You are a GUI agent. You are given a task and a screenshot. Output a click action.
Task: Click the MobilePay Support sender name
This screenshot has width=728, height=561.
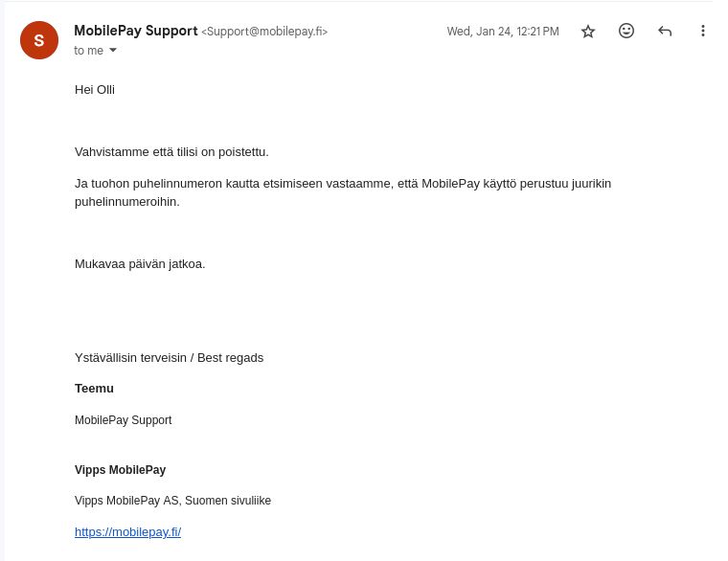pos(136,31)
